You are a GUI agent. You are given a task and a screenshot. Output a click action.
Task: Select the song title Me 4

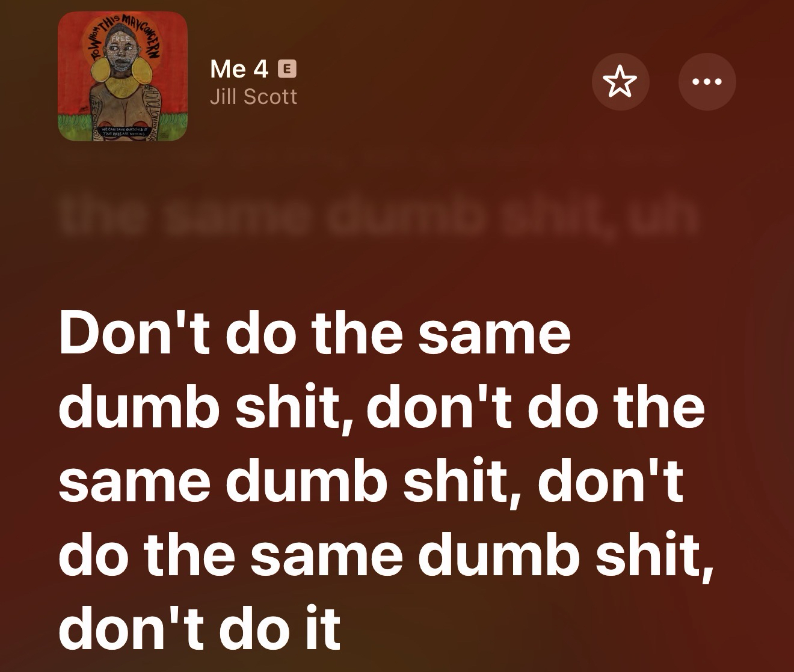coord(239,69)
